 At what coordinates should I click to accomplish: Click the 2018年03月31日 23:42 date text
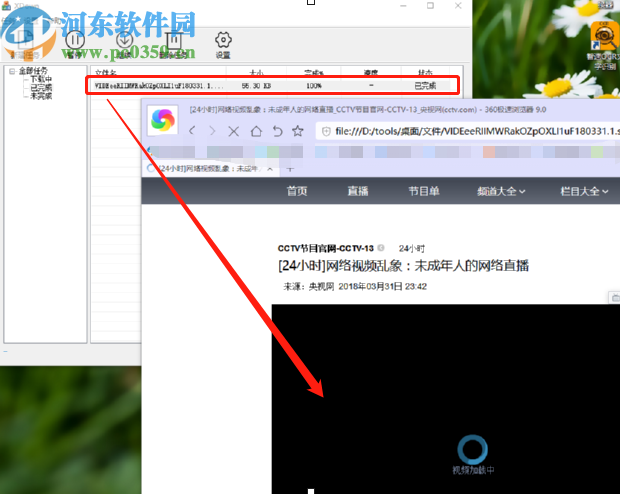point(382,286)
